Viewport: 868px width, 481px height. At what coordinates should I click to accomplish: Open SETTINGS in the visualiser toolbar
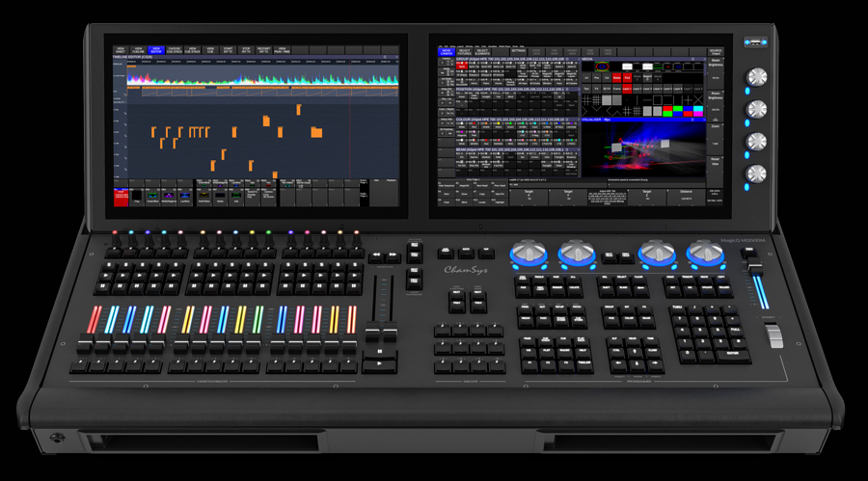coord(519,51)
